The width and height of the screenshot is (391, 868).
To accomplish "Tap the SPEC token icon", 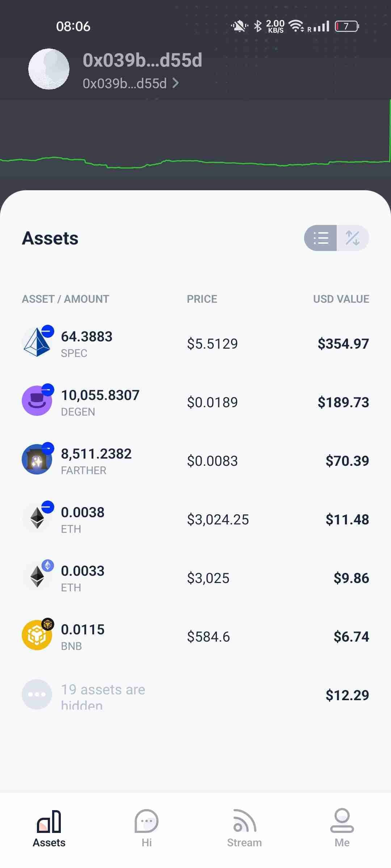I will (37, 342).
